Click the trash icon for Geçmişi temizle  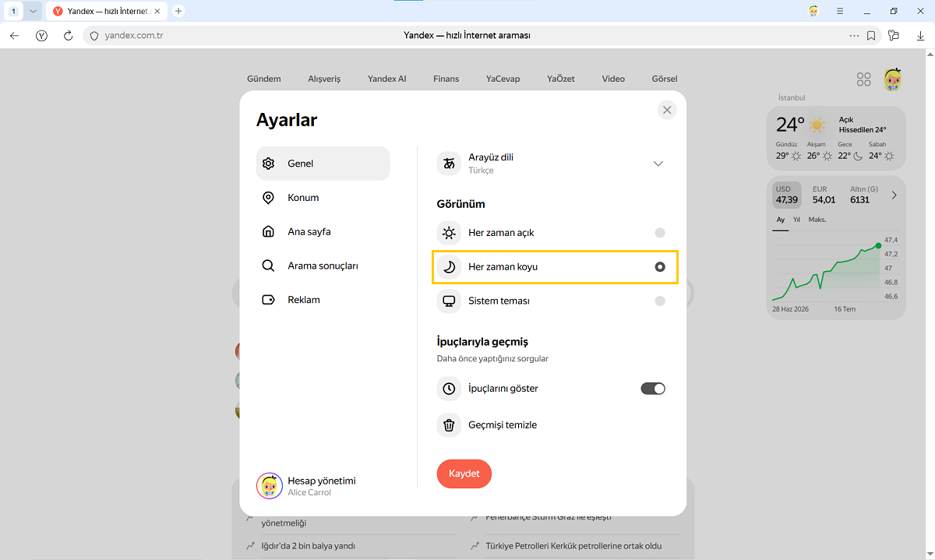[x=449, y=425]
